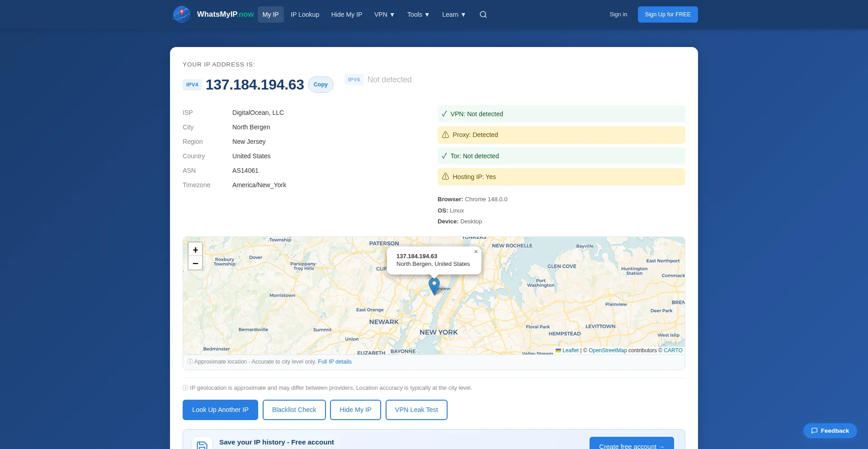Screen dimensions: 868x449
Task: Click the DigitalOcean, LLC ISP value
Action: (x=258, y=113)
